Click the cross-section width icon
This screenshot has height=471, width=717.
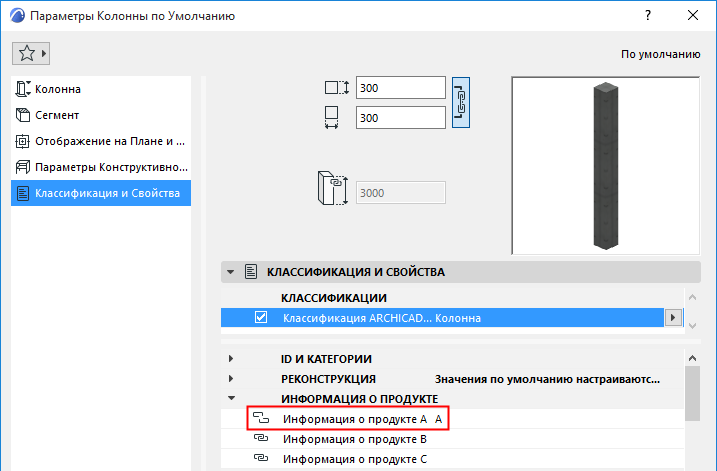click(x=332, y=118)
